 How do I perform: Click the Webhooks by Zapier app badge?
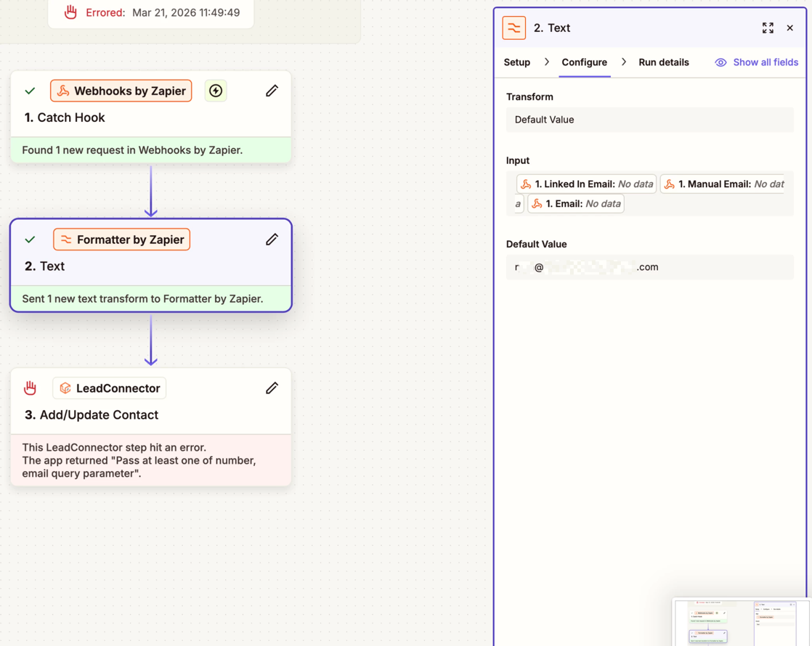coord(121,91)
